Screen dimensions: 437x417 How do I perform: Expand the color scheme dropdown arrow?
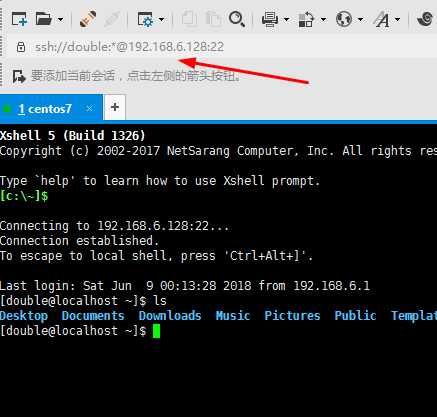pos(323,19)
